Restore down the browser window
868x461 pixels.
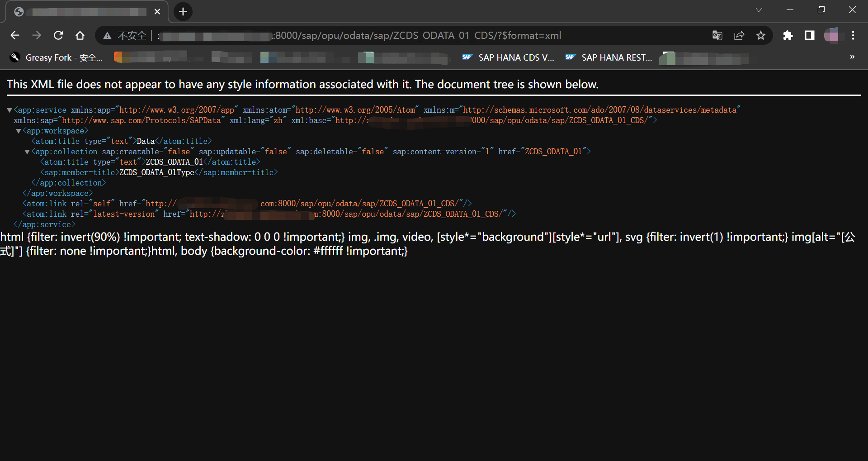821,10
